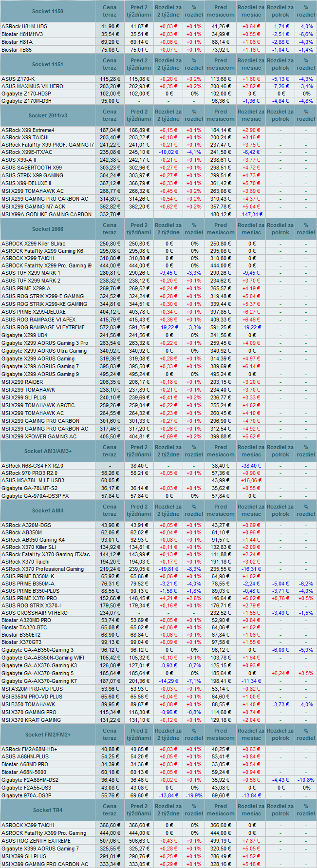Screen dimensions: 317x868
Task: Select Gigabyte 970A-DS3P product name
Action: click(26, 795)
